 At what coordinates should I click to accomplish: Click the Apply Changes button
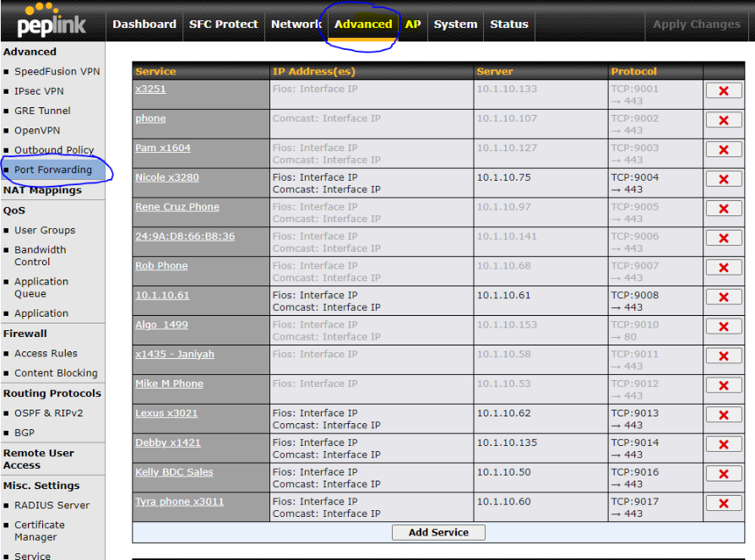[x=697, y=24]
